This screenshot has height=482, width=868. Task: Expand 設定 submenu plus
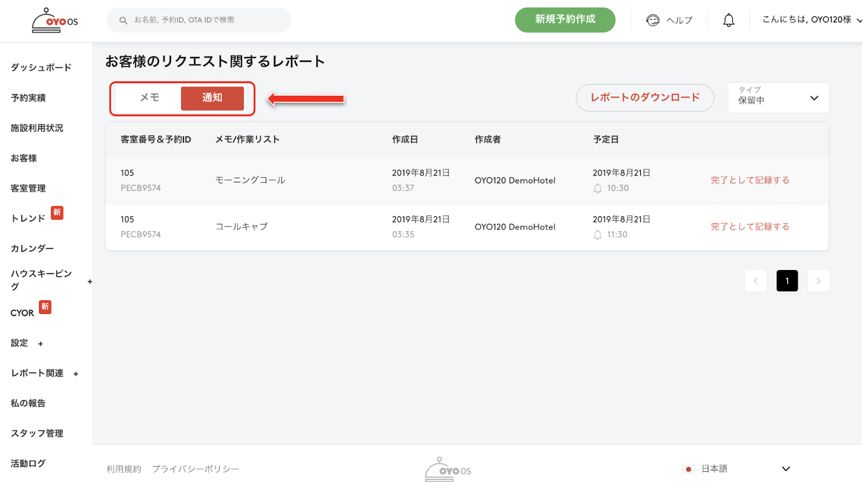click(x=41, y=344)
